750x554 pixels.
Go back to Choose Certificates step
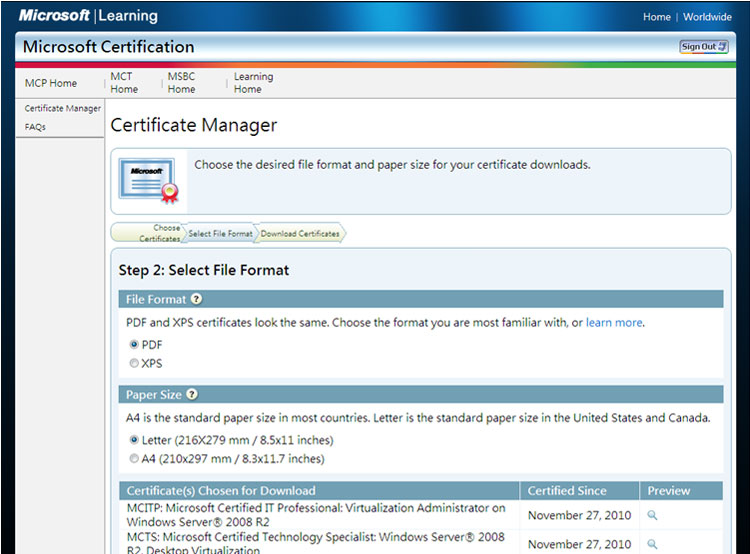coord(148,233)
